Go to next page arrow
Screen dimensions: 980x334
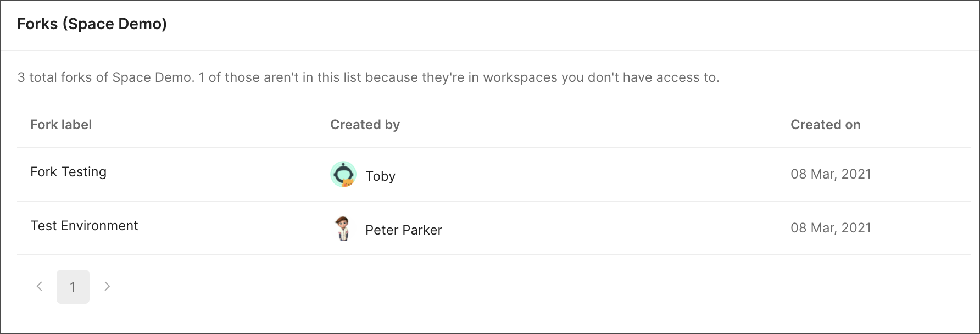pos(107,286)
